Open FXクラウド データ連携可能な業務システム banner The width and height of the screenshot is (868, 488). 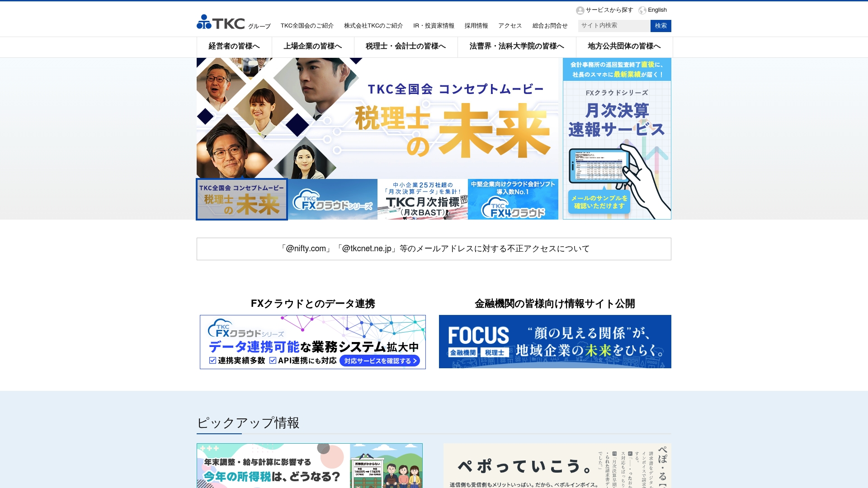click(313, 342)
